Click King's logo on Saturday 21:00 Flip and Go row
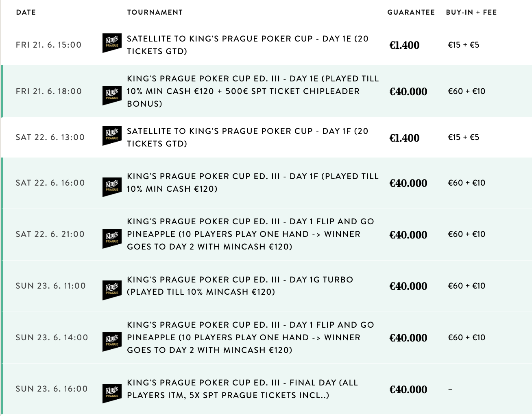Image resolution: width=532 pixels, height=416 pixels. (112, 239)
